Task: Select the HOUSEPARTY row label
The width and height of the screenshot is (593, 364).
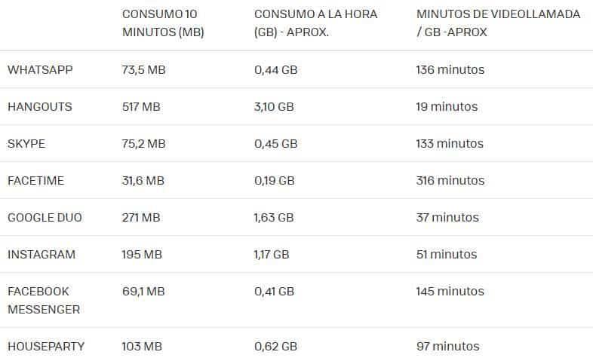Action: pyautogui.click(x=46, y=346)
